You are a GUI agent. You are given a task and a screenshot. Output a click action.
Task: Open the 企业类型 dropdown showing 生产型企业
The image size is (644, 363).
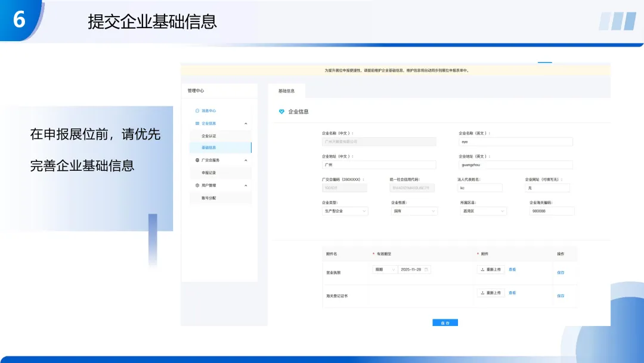[x=345, y=211]
